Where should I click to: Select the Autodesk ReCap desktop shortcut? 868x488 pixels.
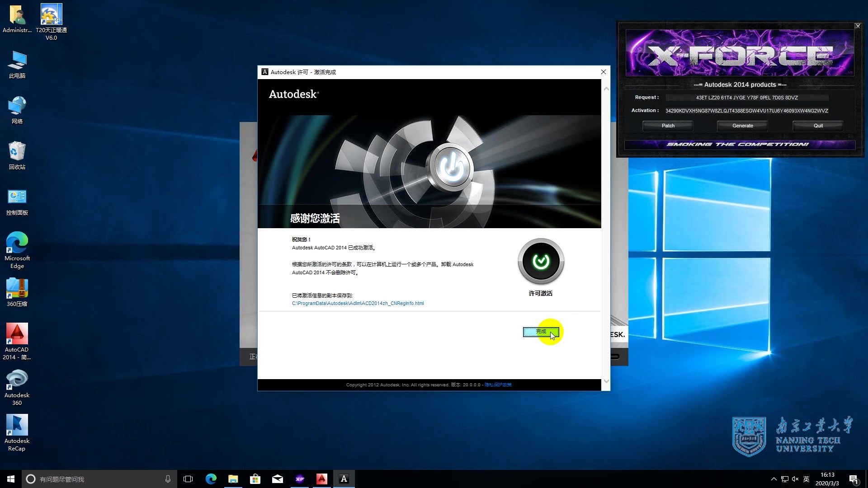pyautogui.click(x=17, y=433)
